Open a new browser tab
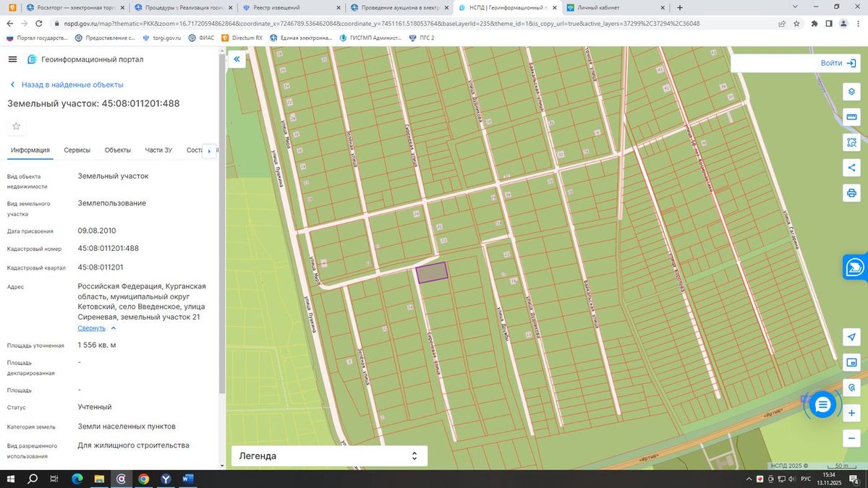868x488 pixels. (x=679, y=7)
